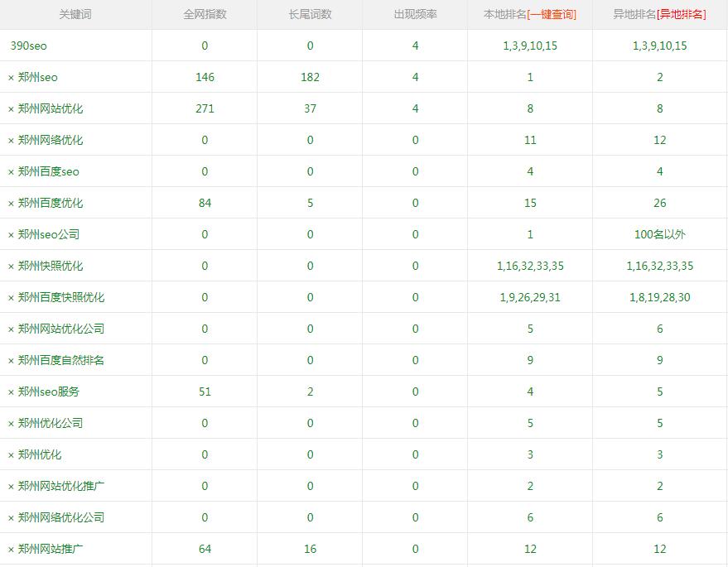Remove 郑州快照优化 with its × icon
Screen dimensions: 728x567
point(12,267)
